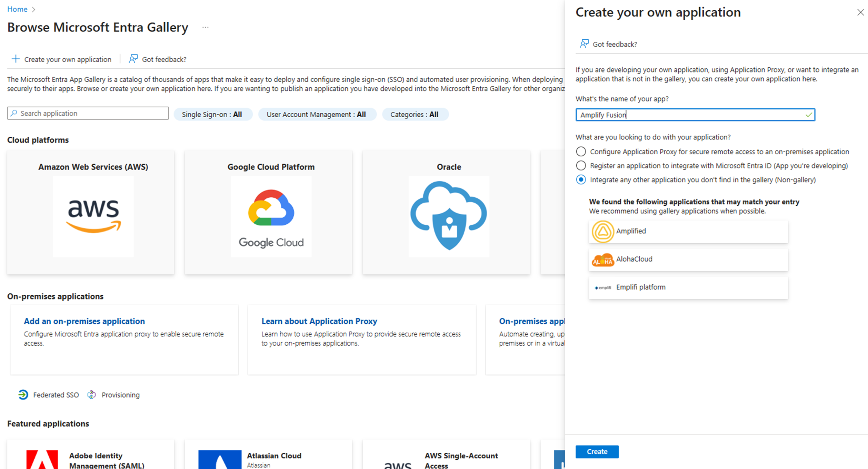Click Create your own application in toolbar

click(61, 59)
